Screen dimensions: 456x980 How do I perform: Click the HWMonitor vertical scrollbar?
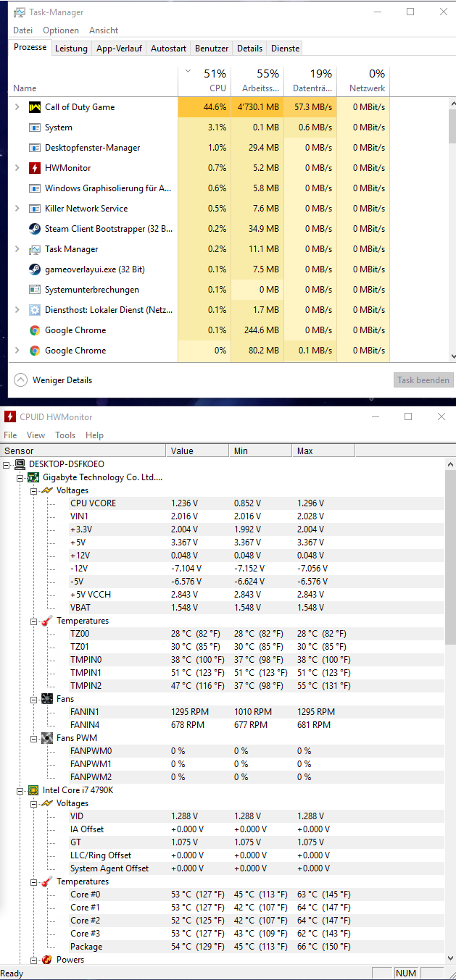pyautogui.click(x=449, y=711)
